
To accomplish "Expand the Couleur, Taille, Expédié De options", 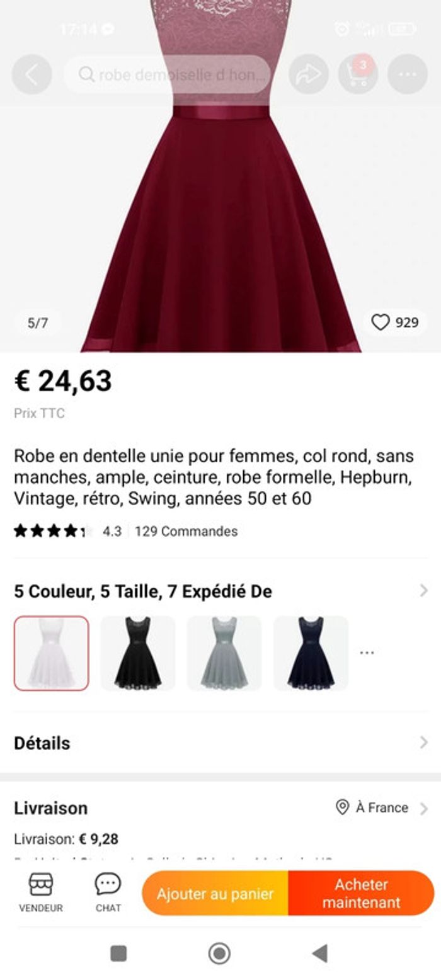I will coord(423,591).
